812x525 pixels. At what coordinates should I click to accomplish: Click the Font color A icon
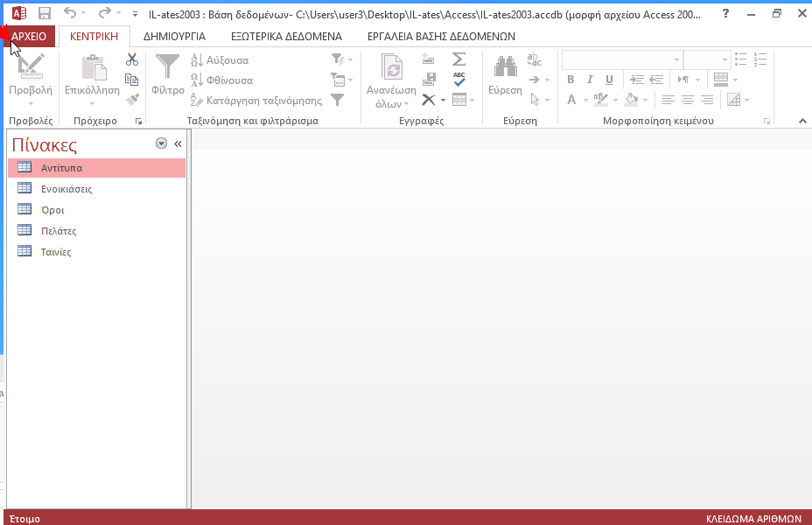(571, 100)
